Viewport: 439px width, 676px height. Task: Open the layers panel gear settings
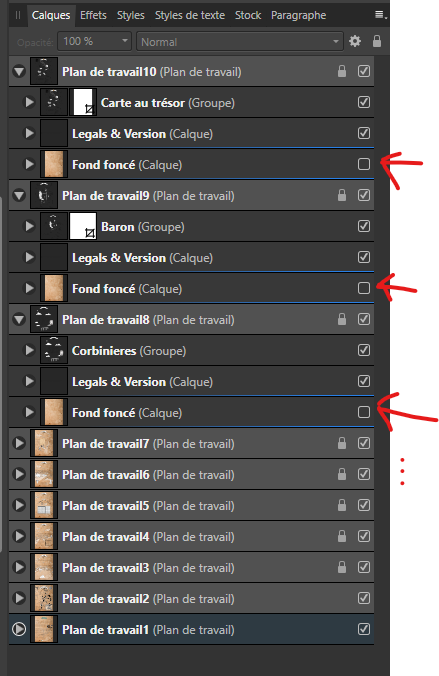tap(354, 41)
